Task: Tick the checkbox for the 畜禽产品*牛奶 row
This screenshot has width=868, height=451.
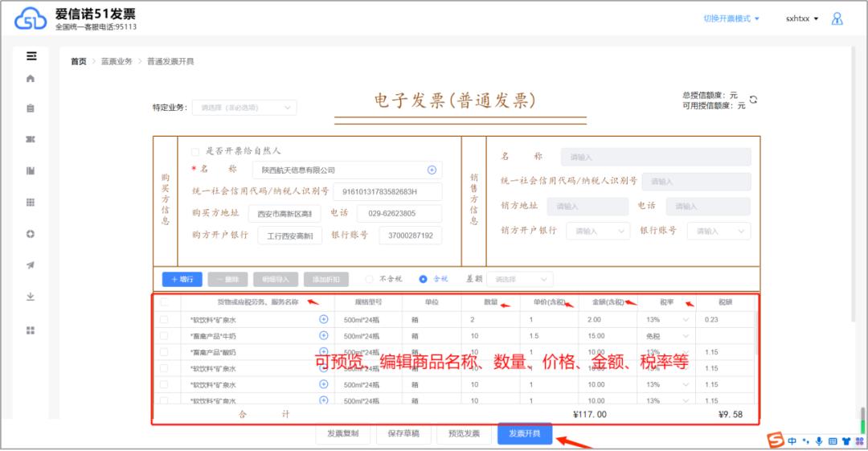Action: click(164, 336)
